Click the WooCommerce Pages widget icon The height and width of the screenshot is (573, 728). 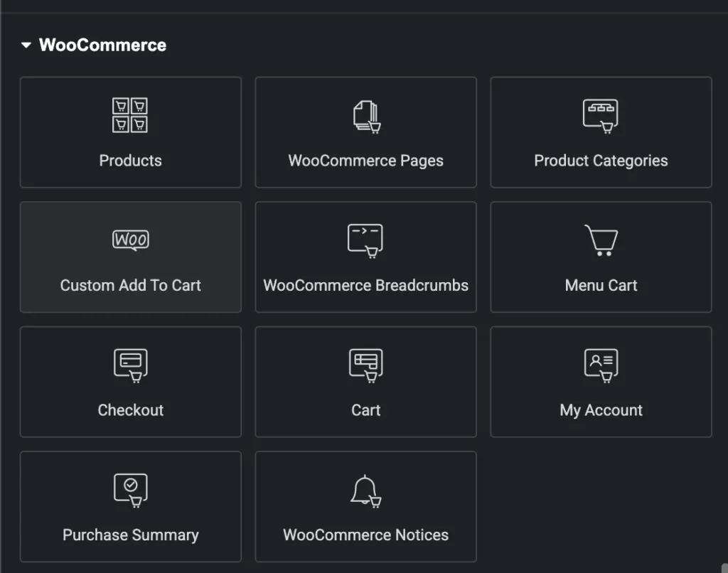tap(365, 114)
